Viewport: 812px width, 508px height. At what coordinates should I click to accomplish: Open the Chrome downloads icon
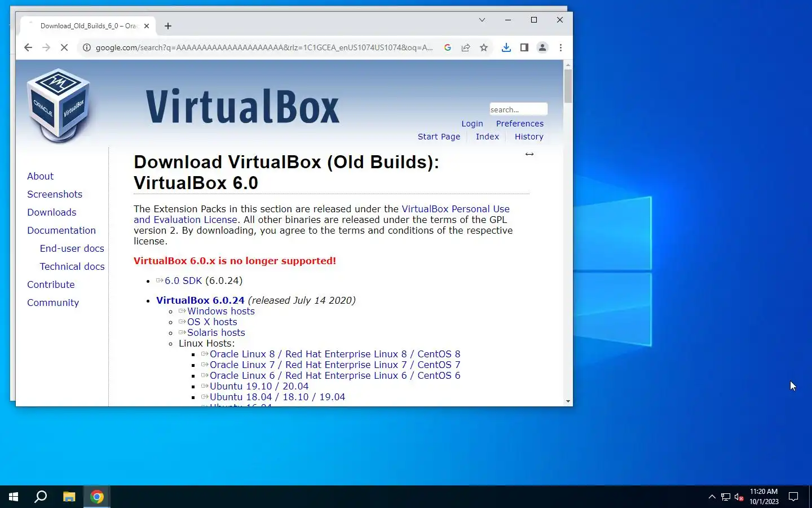(x=506, y=47)
